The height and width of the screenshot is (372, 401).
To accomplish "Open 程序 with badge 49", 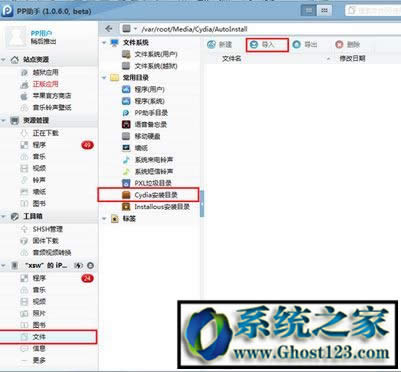I will [39, 145].
